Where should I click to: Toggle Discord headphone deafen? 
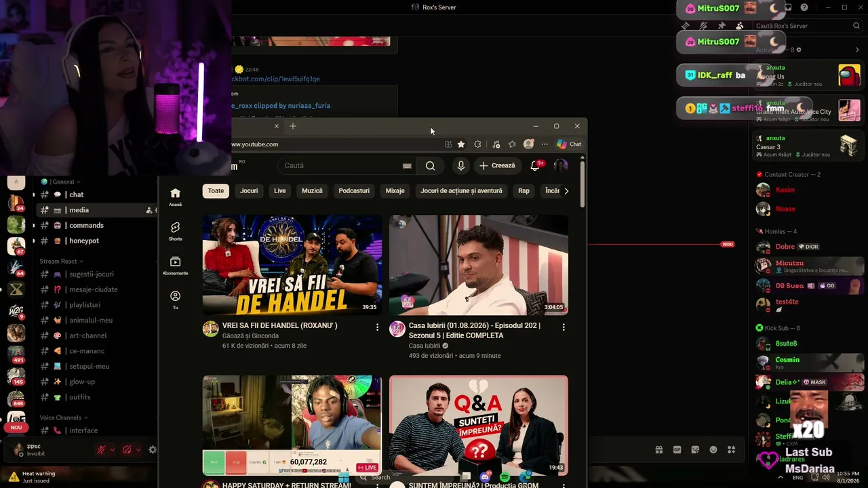pos(127,449)
